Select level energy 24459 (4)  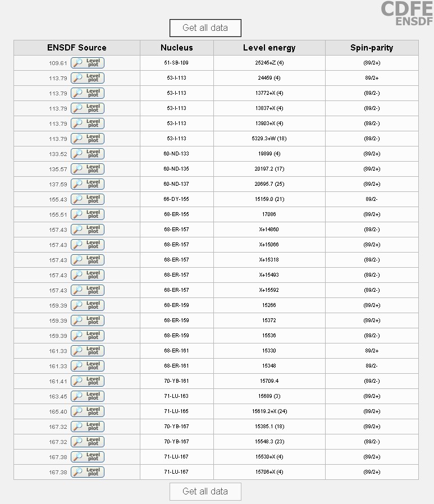(x=269, y=78)
